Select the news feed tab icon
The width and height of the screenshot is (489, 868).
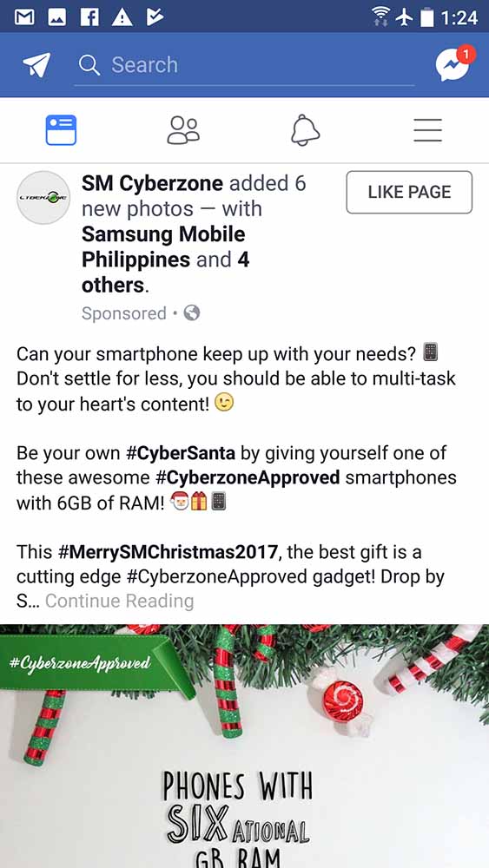tap(61, 130)
